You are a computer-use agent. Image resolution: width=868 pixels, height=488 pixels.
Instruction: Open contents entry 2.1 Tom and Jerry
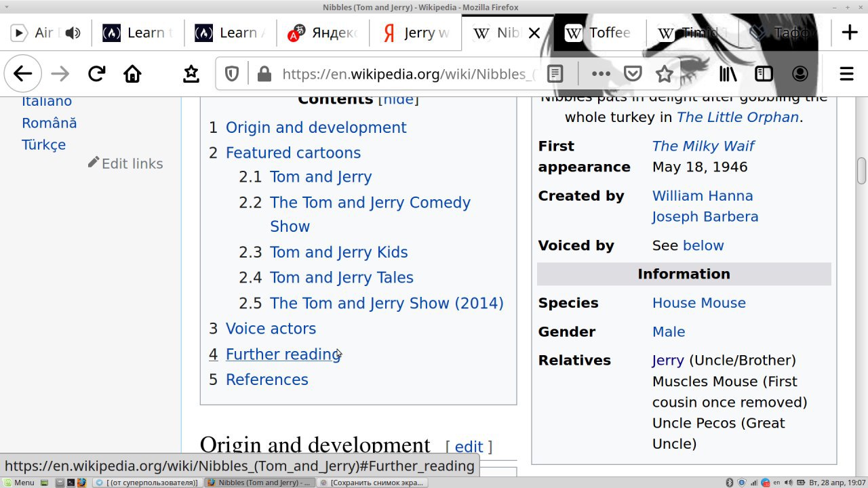(x=321, y=177)
